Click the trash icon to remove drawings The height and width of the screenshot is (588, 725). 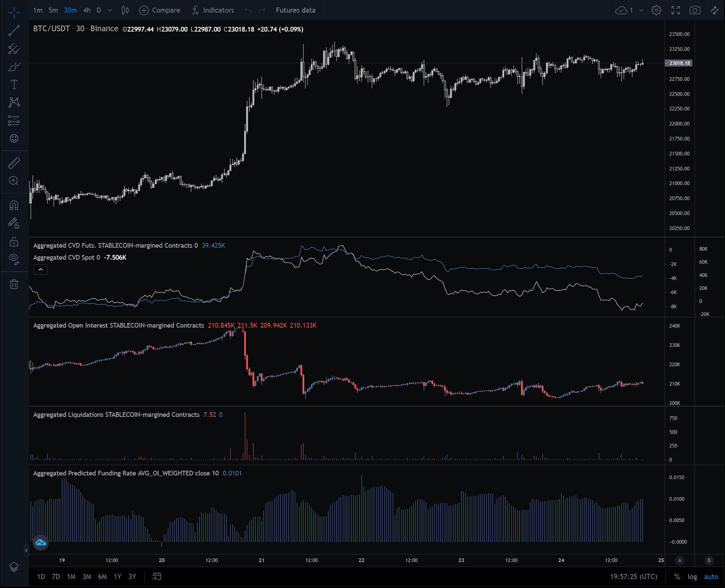pyautogui.click(x=14, y=284)
